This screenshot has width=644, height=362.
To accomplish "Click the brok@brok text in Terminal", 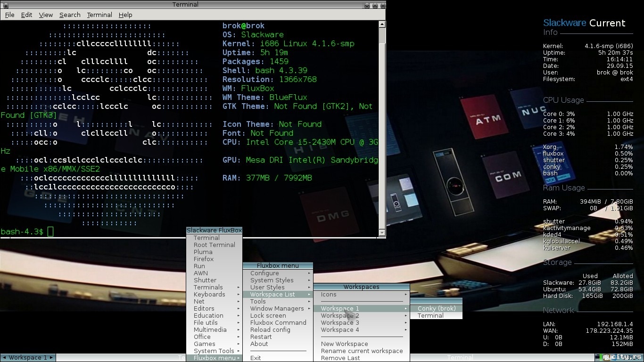I will tap(243, 26).
